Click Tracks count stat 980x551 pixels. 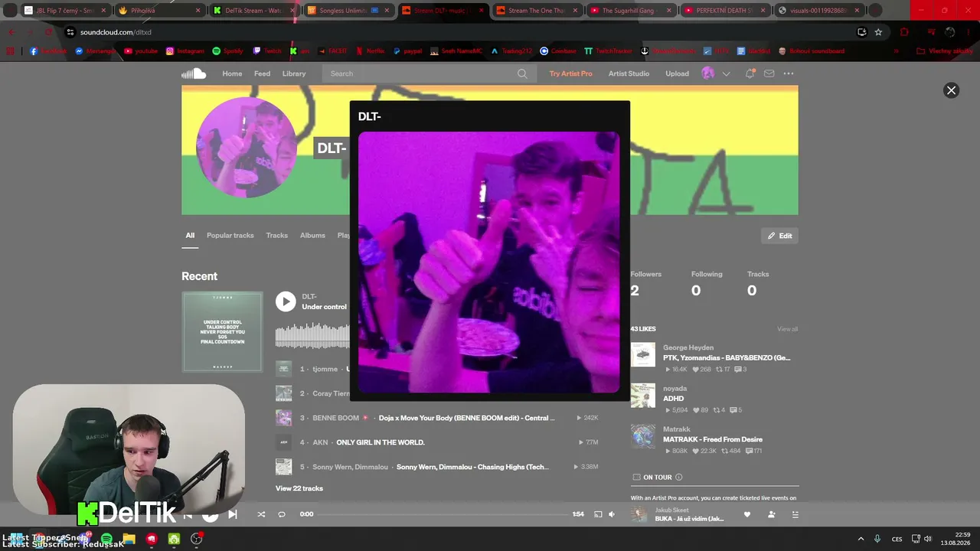coord(758,284)
